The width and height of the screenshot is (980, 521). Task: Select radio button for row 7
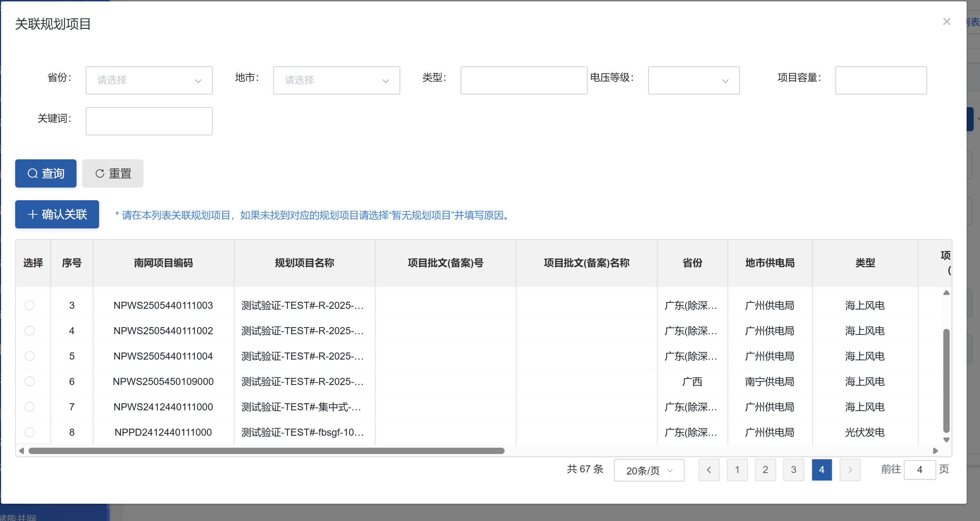[30, 407]
